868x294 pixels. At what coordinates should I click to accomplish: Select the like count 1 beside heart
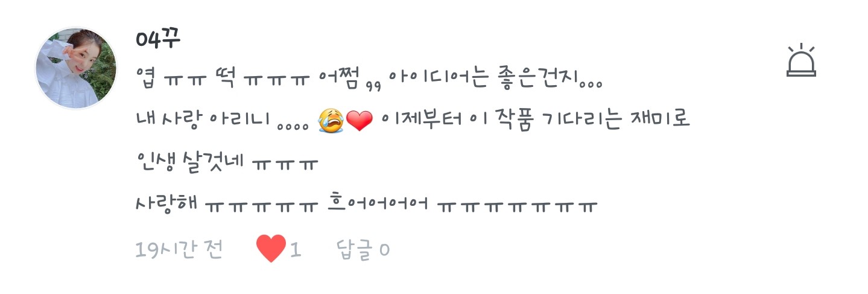296,249
